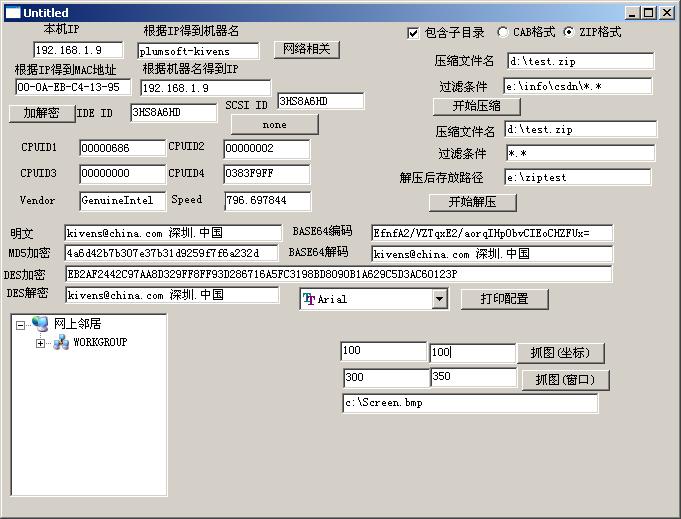The width and height of the screenshot is (681, 519).
Task: Click the MAC address field 00-0A-EB-C4-13-95
Action: pyautogui.click(x=73, y=87)
